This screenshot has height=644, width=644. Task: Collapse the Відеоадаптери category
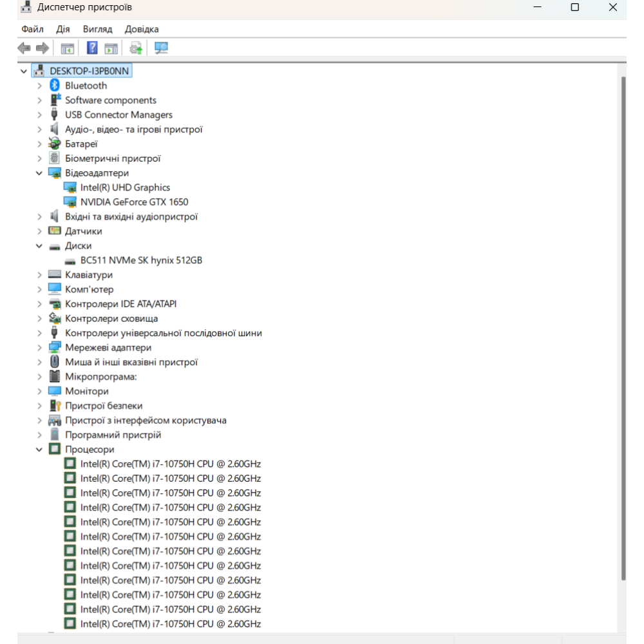pos(40,173)
